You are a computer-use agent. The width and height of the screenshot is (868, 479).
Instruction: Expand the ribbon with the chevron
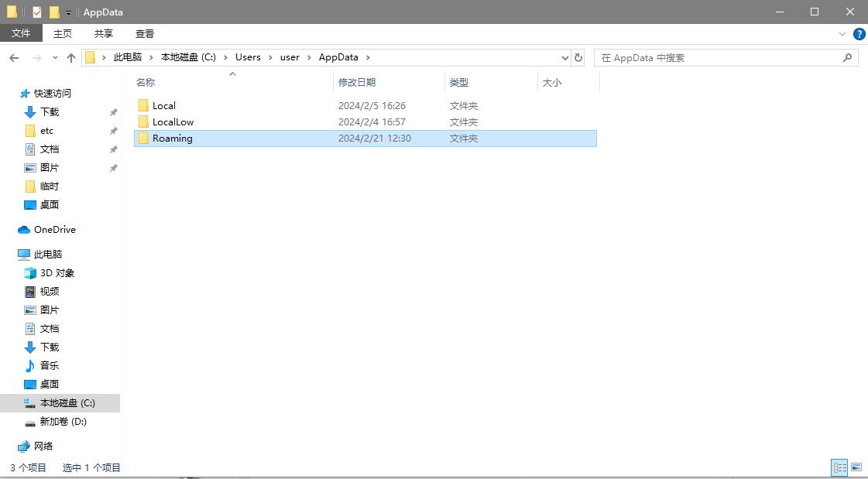842,34
